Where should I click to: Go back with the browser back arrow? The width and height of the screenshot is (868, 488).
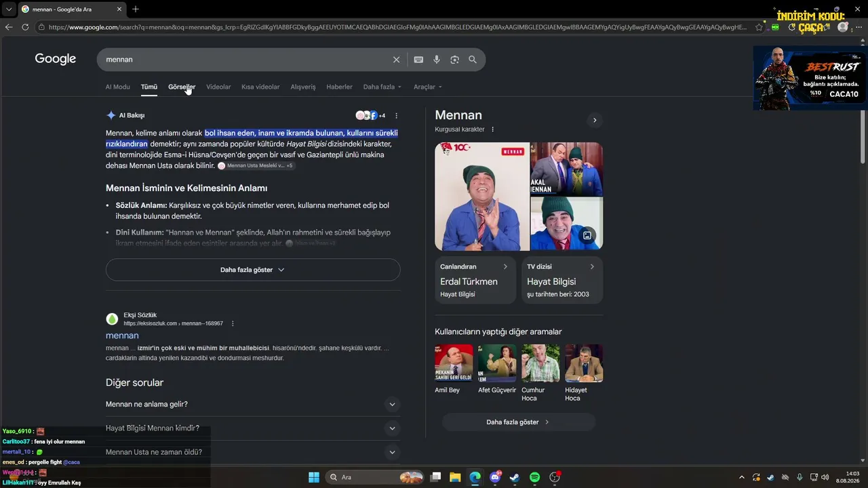(9, 27)
